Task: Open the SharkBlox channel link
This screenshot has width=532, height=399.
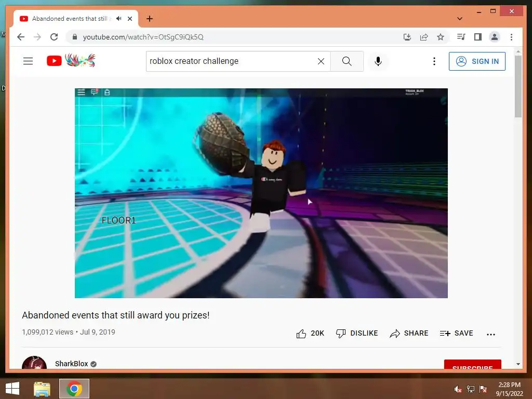Action: tap(71, 364)
